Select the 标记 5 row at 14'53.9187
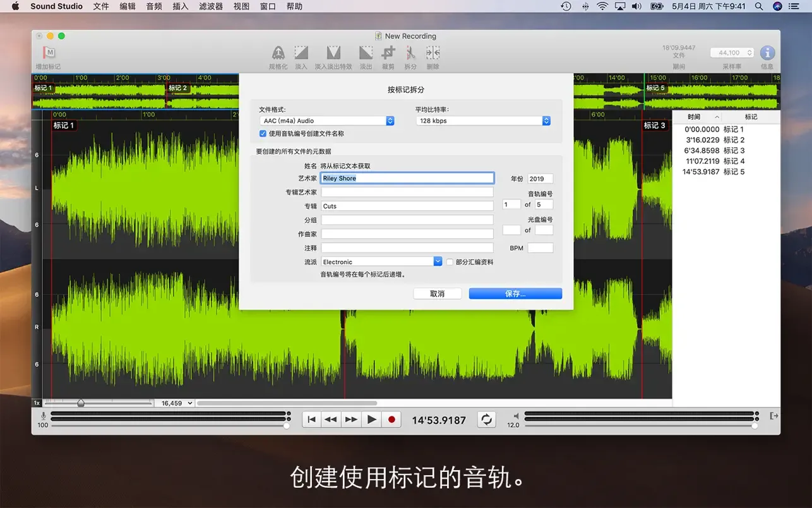 726,172
